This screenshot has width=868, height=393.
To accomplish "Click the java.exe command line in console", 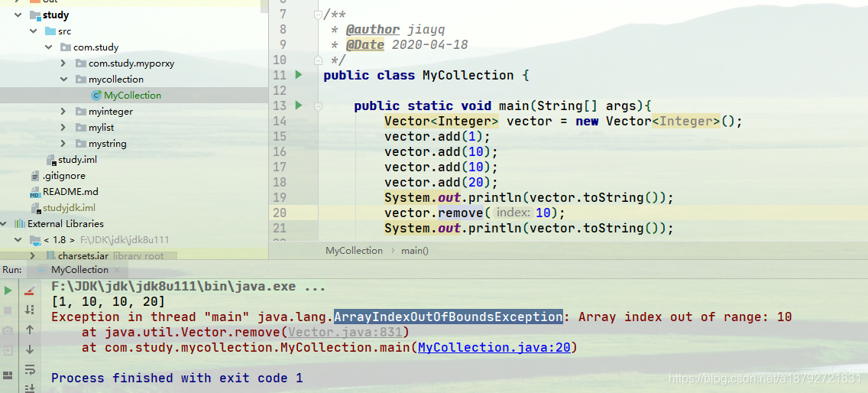I will (x=188, y=287).
